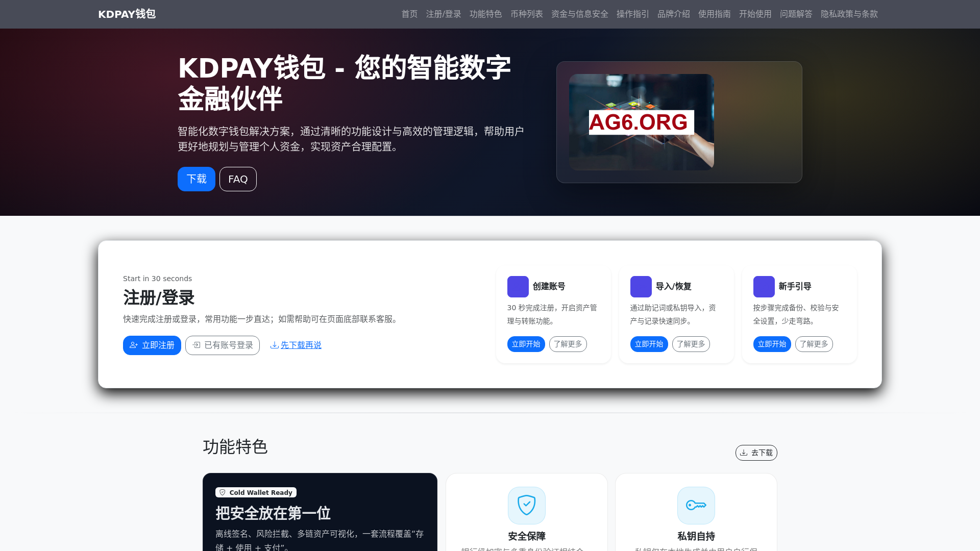Navigate to 资金与信息安全
The height and width of the screenshot is (551, 980).
point(579,14)
